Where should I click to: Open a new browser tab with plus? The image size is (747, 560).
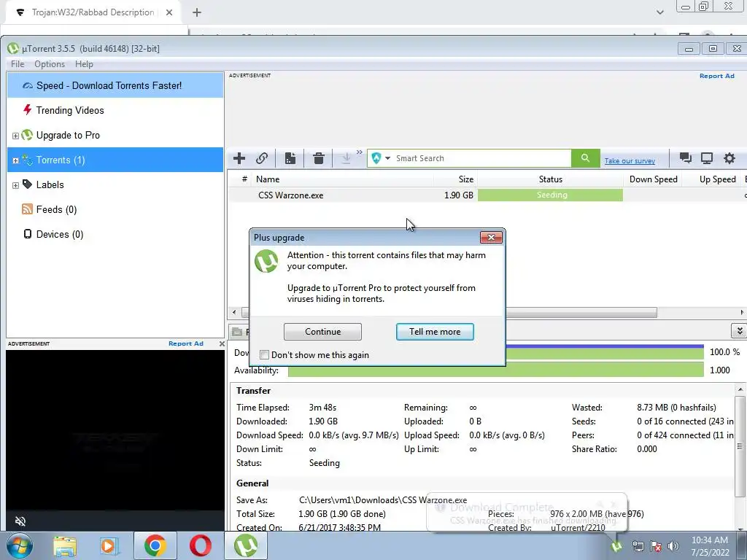(197, 13)
